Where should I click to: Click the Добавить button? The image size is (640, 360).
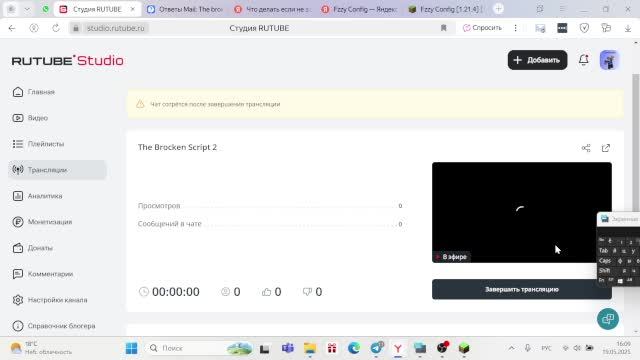tap(537, 60)
